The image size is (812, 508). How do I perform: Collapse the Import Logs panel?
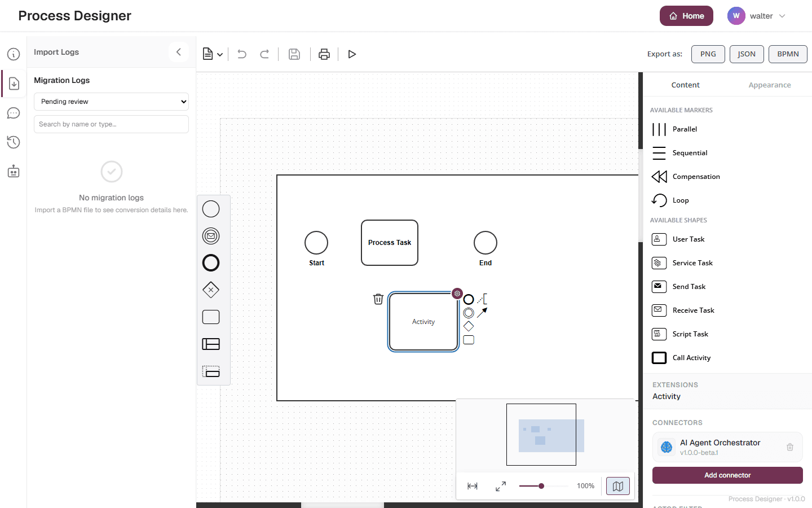pos(178,52)
